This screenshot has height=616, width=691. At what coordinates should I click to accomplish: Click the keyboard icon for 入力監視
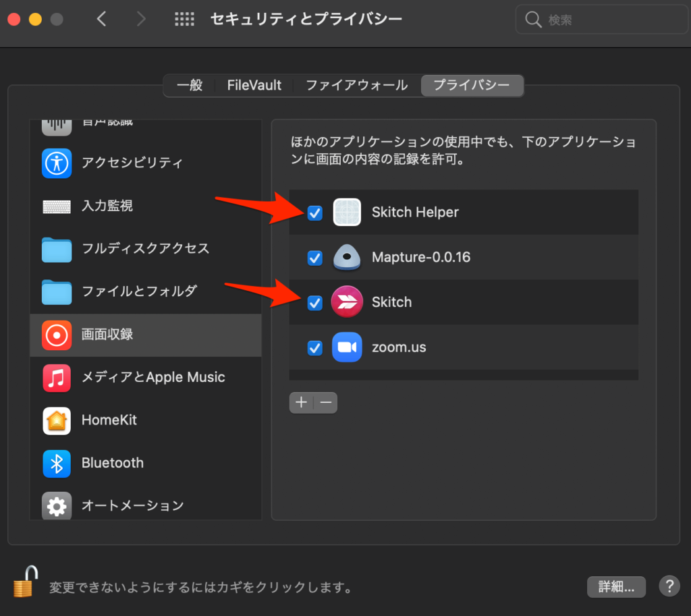57,206
